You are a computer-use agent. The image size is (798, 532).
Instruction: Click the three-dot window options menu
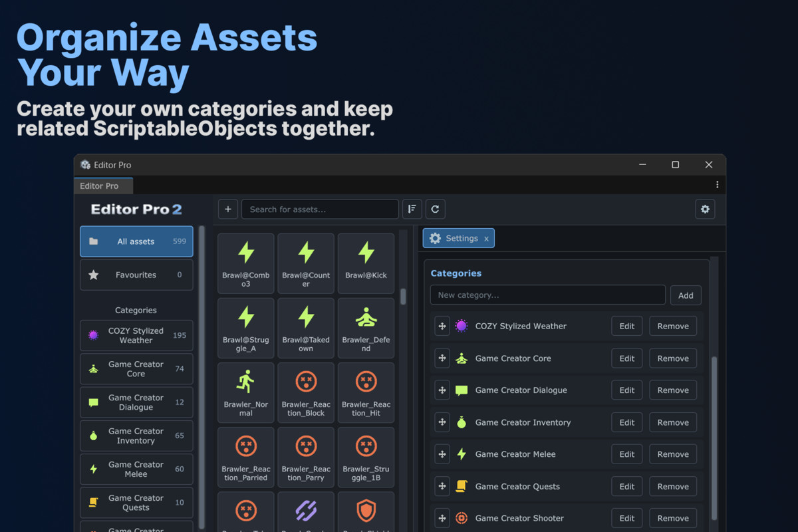717,185
